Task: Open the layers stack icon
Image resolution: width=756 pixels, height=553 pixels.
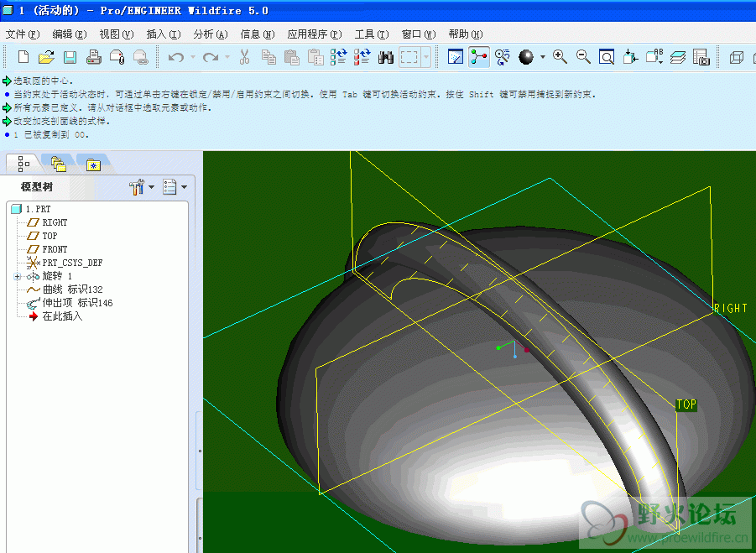Action: [x=678, y=57]
